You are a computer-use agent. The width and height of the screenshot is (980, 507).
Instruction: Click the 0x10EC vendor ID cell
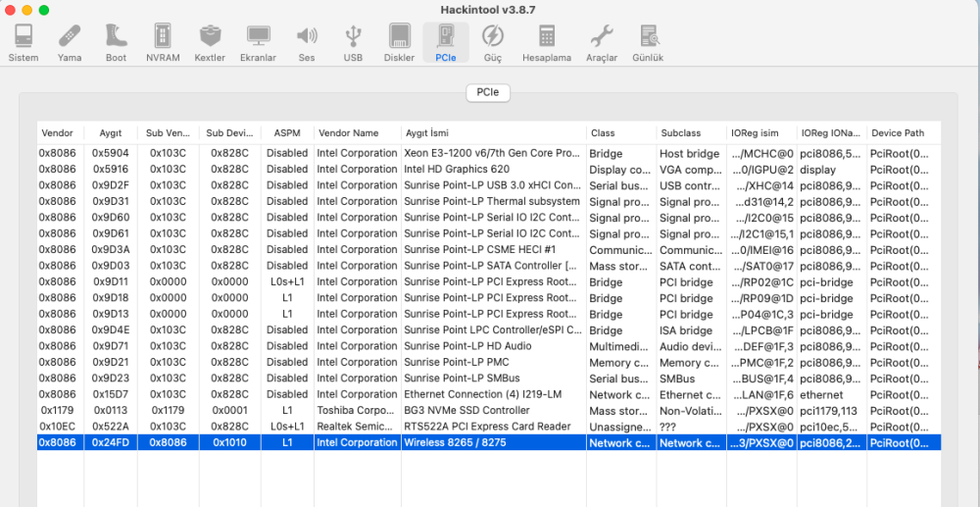[x=58, y=427]
